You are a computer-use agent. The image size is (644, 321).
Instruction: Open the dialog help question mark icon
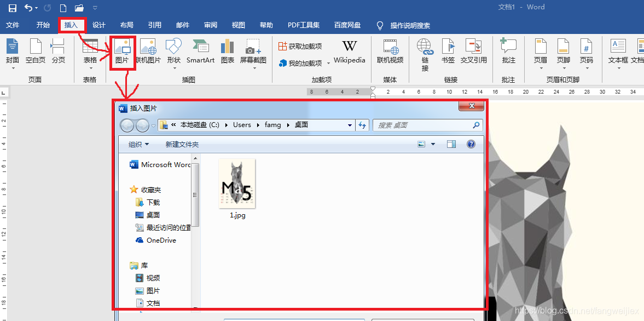[471, 144]
